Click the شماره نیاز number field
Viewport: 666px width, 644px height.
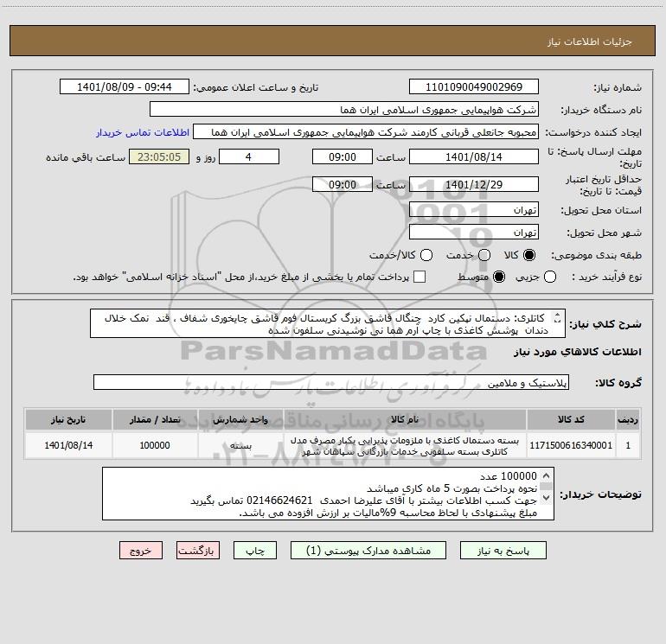pos(474,87)
